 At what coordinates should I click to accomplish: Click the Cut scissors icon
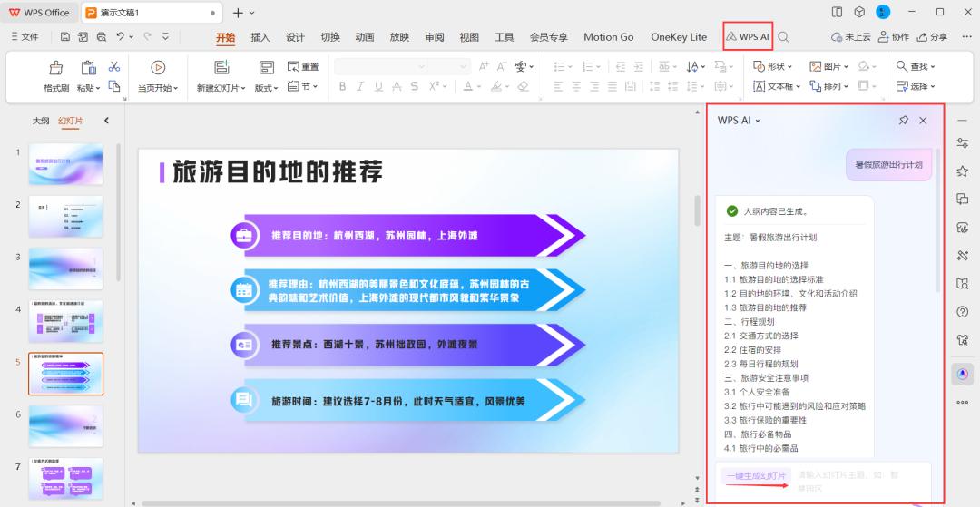[114, 67]
